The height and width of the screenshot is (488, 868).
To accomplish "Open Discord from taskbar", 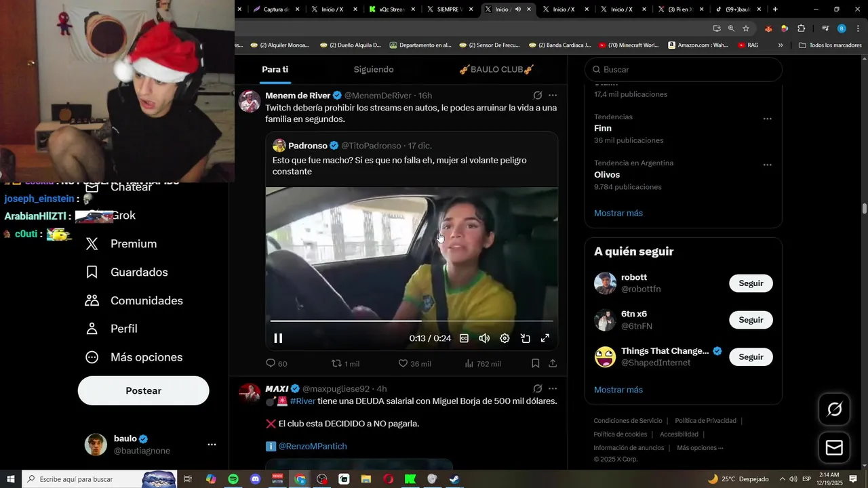I will [255, 479].
